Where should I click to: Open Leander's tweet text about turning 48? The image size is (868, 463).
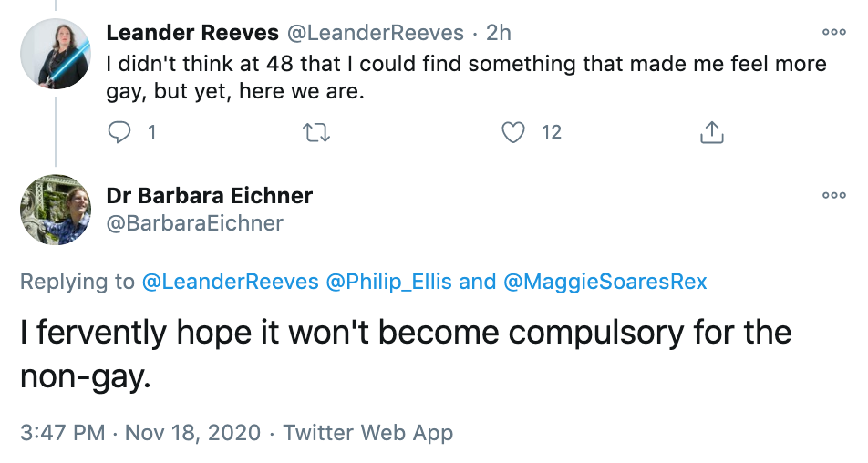pos(466,77)
